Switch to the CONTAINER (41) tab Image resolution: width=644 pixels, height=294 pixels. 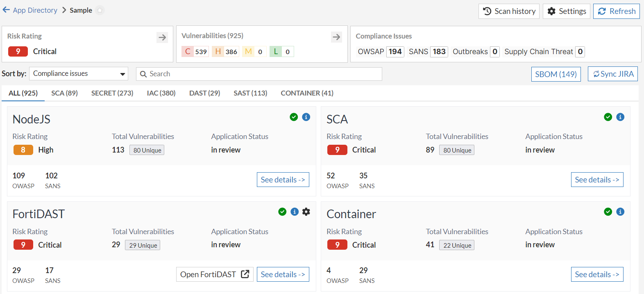(307, 93)
